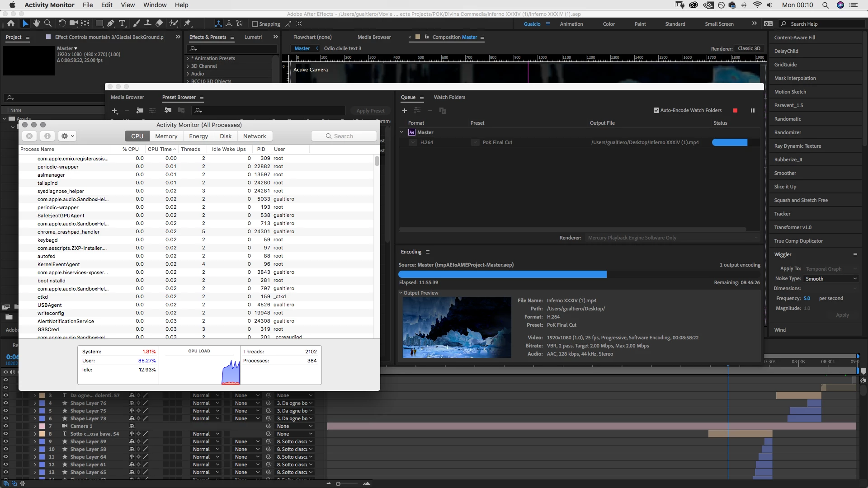Click the Animation workspace button

[571, 24]
